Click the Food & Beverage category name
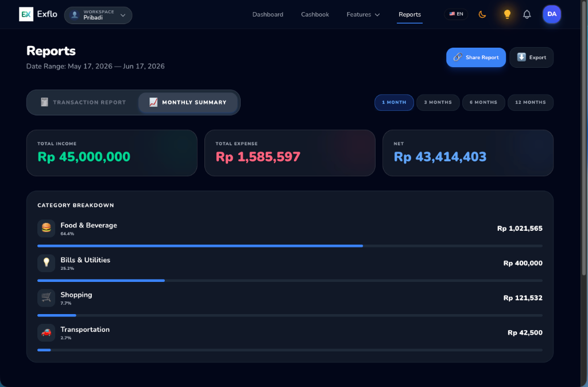Screen dimensions: 588x387 (x=88, y=226)
